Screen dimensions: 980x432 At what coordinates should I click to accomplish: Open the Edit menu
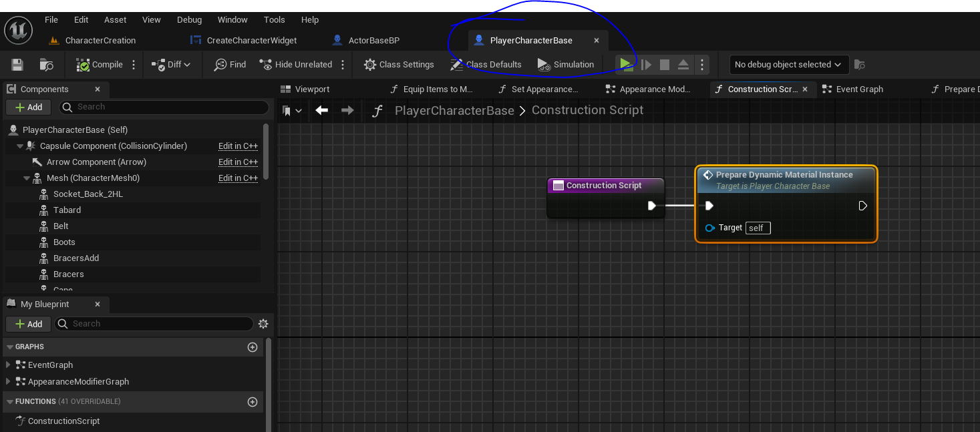[81, 20]
